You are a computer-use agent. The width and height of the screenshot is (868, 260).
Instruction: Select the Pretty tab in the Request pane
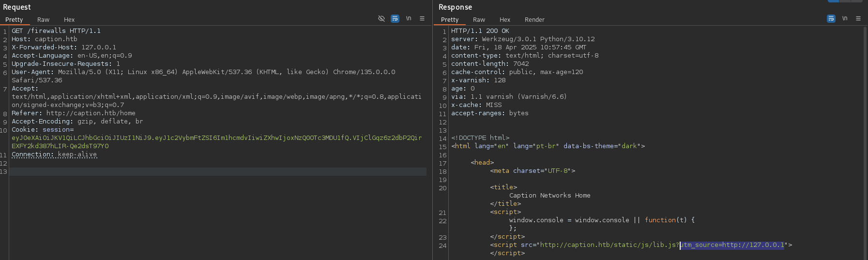coord(14,20)
